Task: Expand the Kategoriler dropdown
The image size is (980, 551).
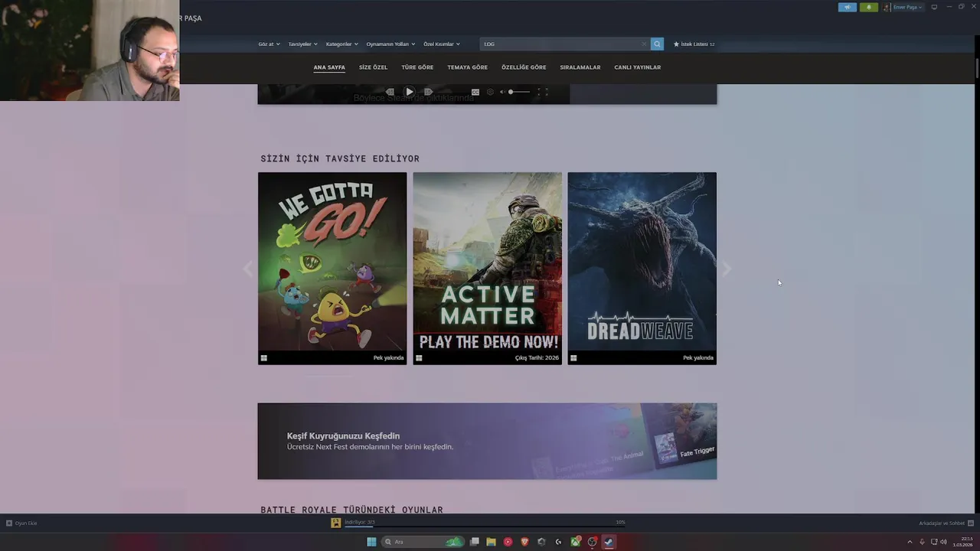Action: point(341,44)
